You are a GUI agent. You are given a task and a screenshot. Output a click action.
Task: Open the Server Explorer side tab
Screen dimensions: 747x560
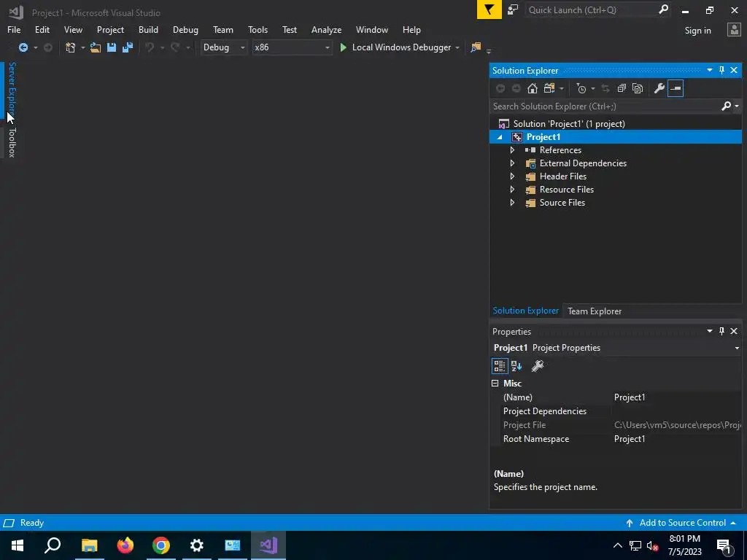tap(12, 90)
